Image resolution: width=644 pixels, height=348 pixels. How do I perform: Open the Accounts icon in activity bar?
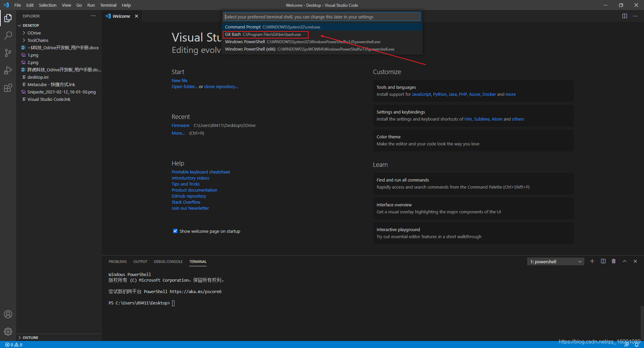pyautogui.click(x=8, y=314)
